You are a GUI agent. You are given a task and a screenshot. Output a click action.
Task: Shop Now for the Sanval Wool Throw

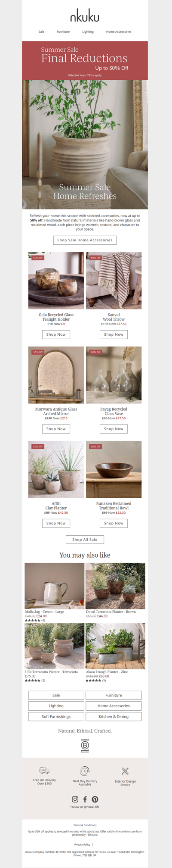coord(114,334)
